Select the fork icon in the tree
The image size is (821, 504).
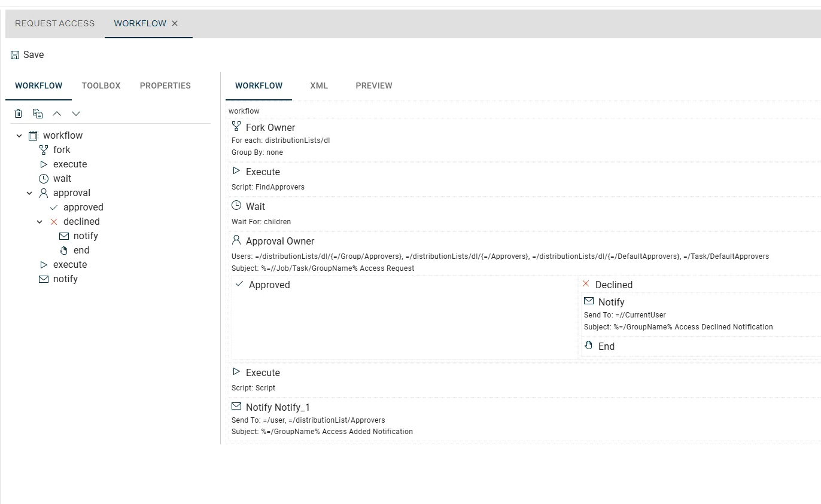coord(43,149)
